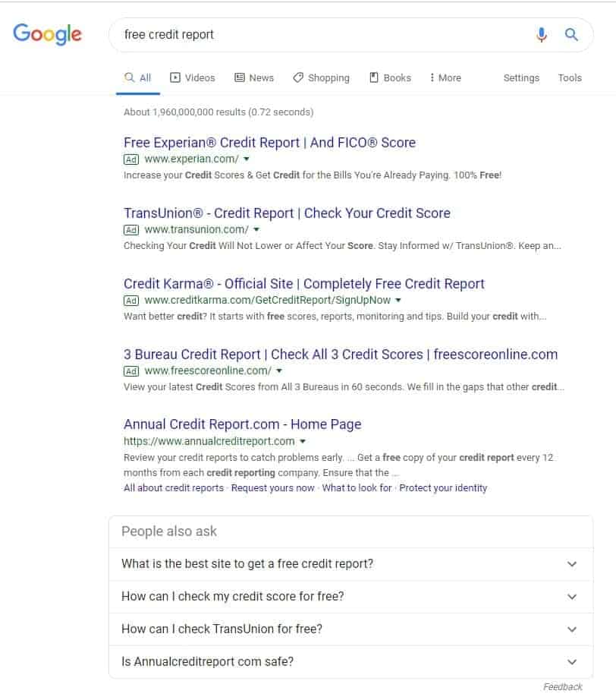The width and height of the screenshot is (616, 700).
Task: Expand the dropdown arrow next to www.transunion.com
Action: tap(256, 229)
